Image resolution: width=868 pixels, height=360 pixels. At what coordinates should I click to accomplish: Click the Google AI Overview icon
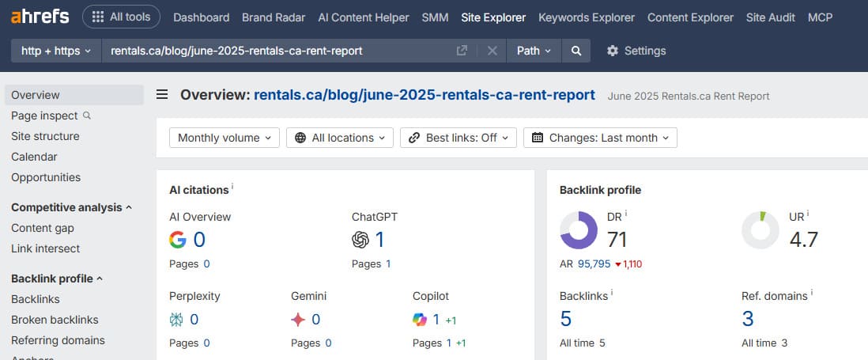178,240
